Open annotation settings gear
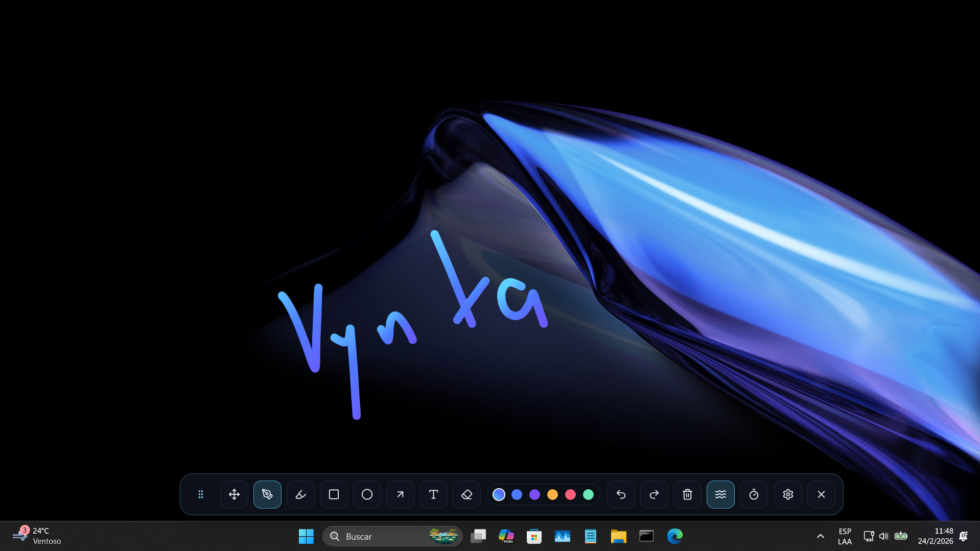The width and height of the screenshot is (980, 551). (x=788, y=494)
